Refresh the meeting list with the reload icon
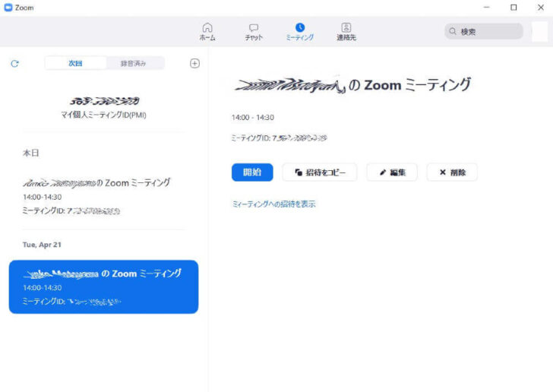Viewport: 553px width, 392px height. pyautogui.click(x=14, y=64)
